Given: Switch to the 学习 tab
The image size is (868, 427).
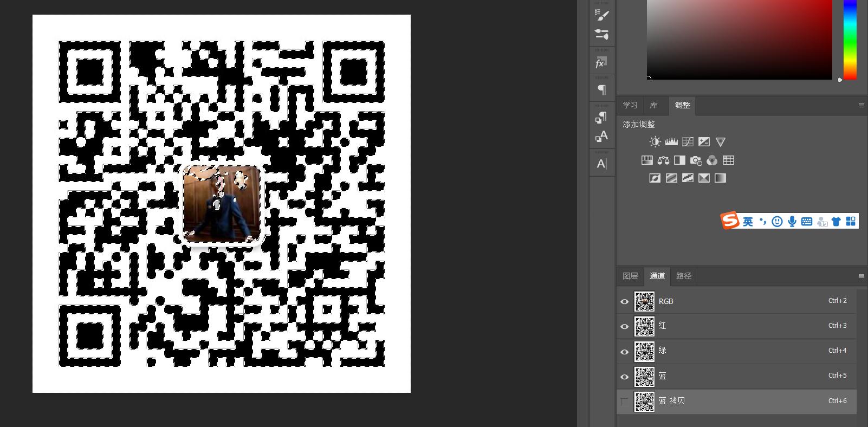Looking at the screenshot, I should 630,106.
